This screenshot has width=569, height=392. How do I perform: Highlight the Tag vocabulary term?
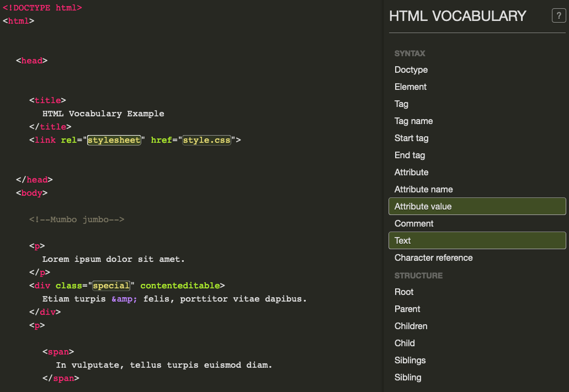tap(401, 104)
